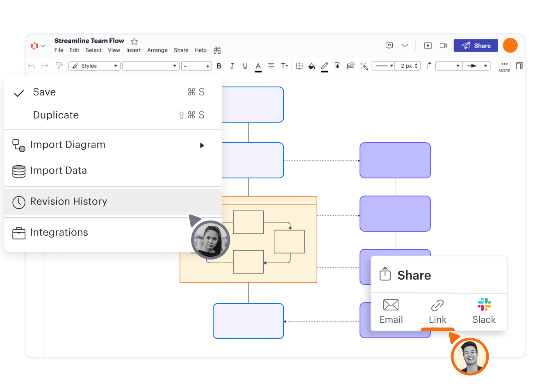Toggle the right side panel icon
Image resolution: width=551 pixels, height=392 pixels.
click(519, 66)
